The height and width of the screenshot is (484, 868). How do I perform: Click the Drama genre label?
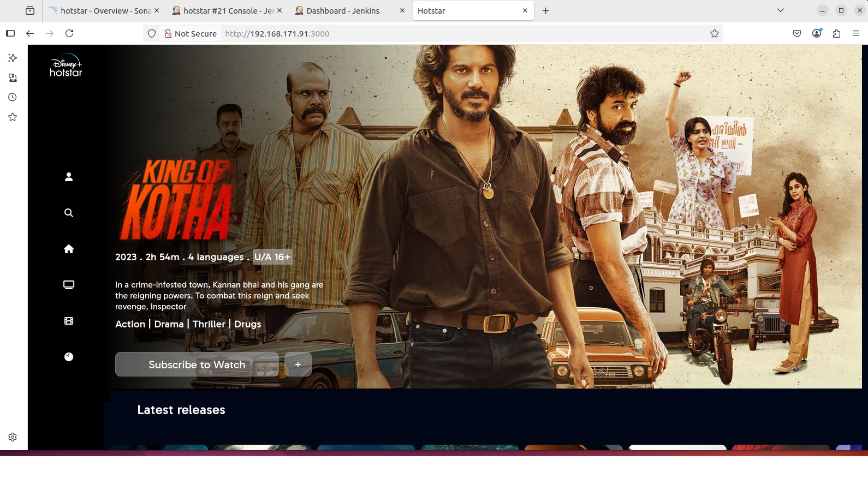tap(169, 324)
